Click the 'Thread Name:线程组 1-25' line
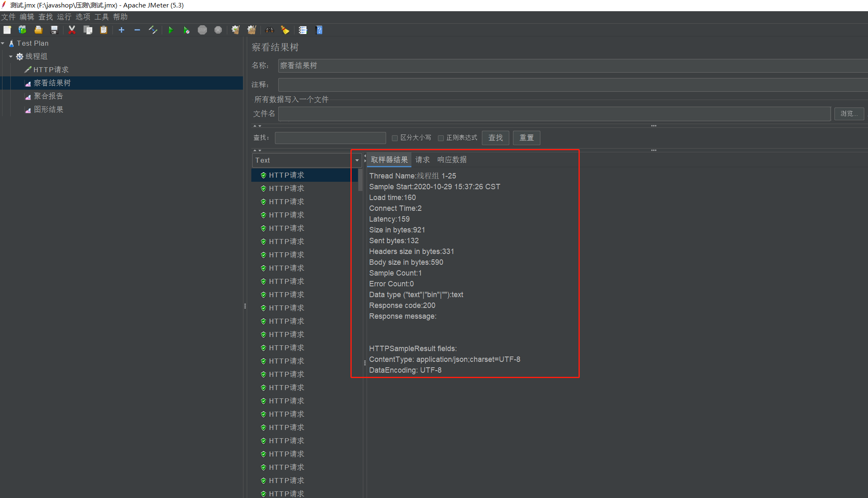868x498 pixels. coord(413,176)
